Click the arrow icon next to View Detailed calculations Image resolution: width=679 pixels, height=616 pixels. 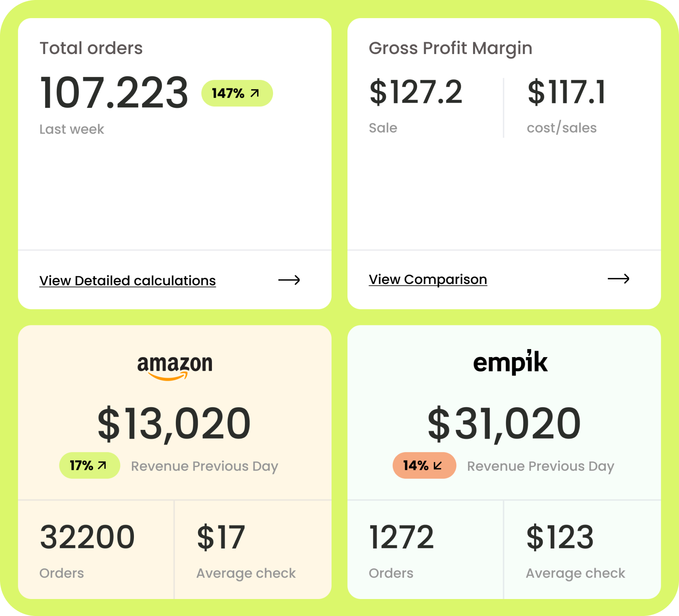click(x=289, y=280)
